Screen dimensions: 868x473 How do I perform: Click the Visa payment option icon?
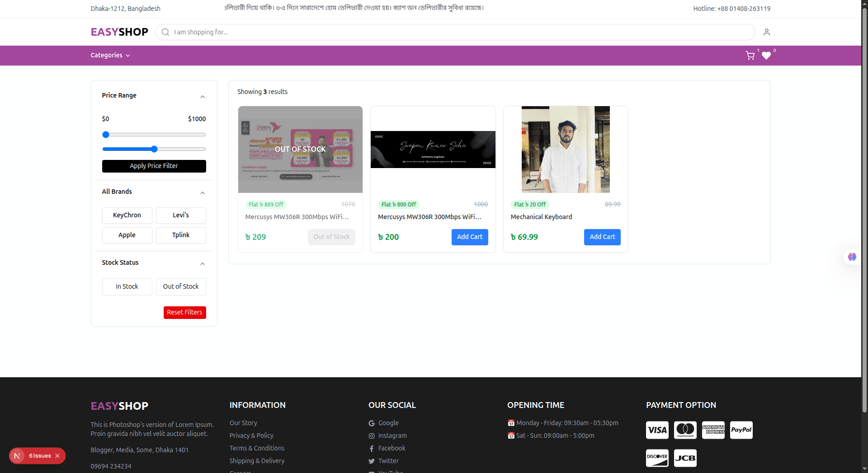click(x=657, y=430)
